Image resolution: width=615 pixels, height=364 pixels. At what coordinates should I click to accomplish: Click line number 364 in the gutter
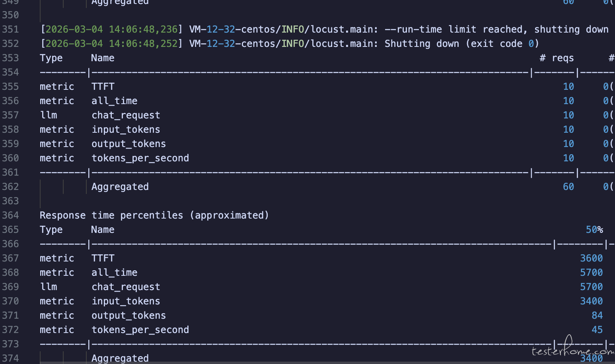(10, 215)
